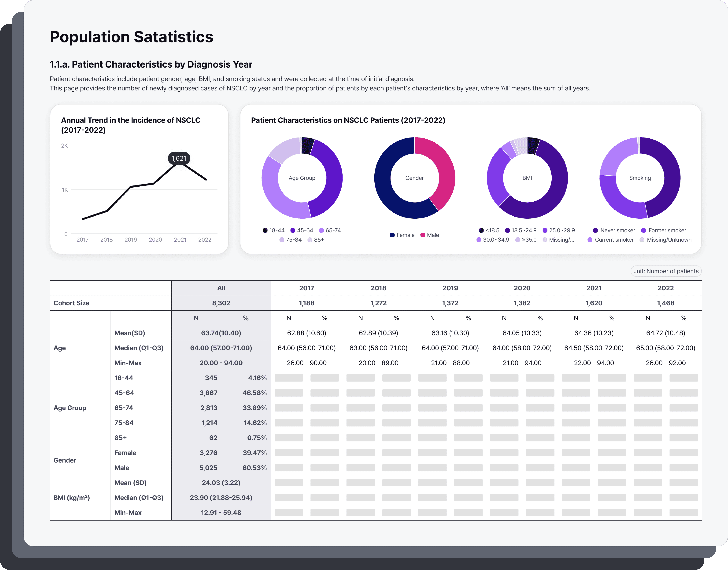Select the ≥35.0 BMI legend marker
This screenshot has width=728, height=570.
[518, 240]
